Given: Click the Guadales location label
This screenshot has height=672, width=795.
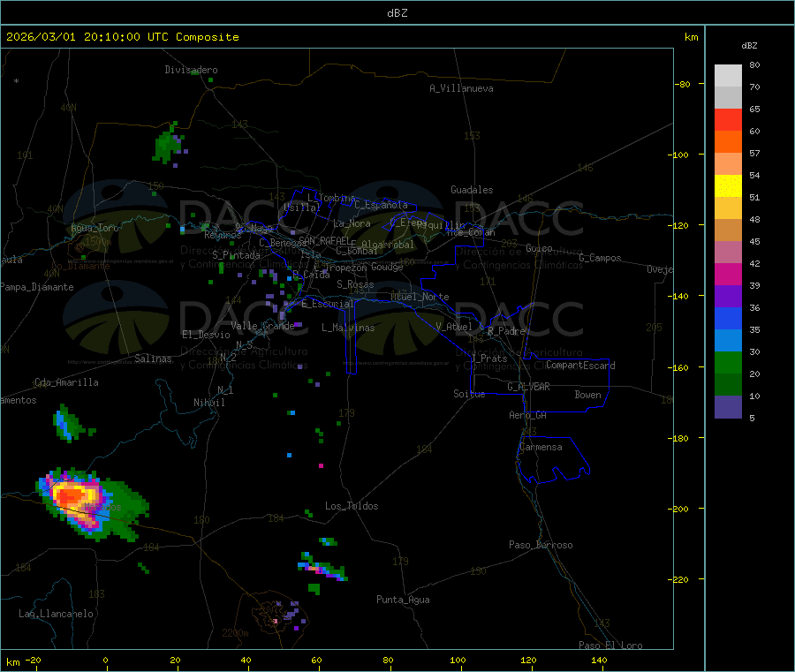Looking at the screenshot, I should (x=472, y=190).
